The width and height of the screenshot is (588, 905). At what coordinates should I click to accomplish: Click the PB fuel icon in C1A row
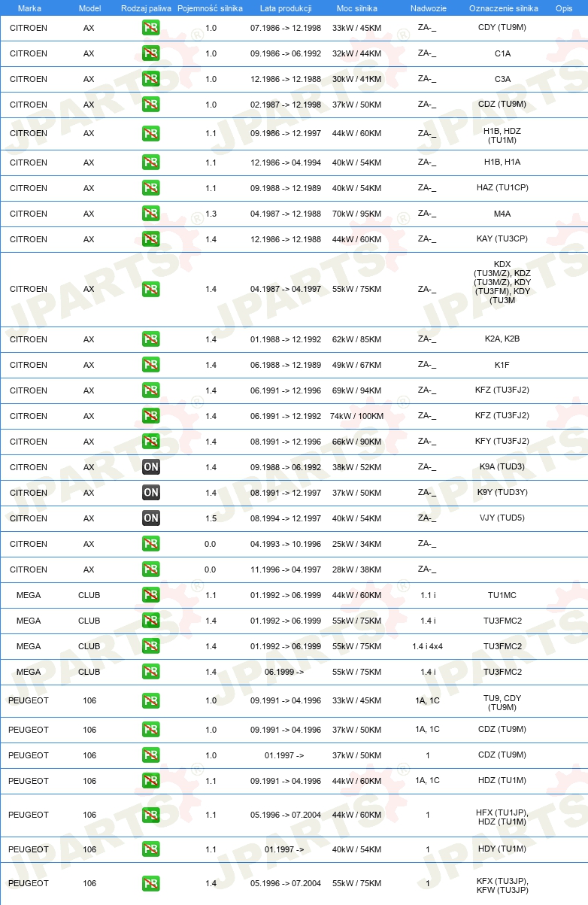(x=151, y=54)
